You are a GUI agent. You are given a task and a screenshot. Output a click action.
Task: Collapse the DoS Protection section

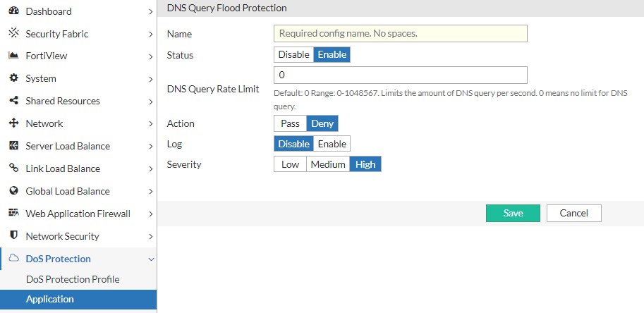coord(151,259)
